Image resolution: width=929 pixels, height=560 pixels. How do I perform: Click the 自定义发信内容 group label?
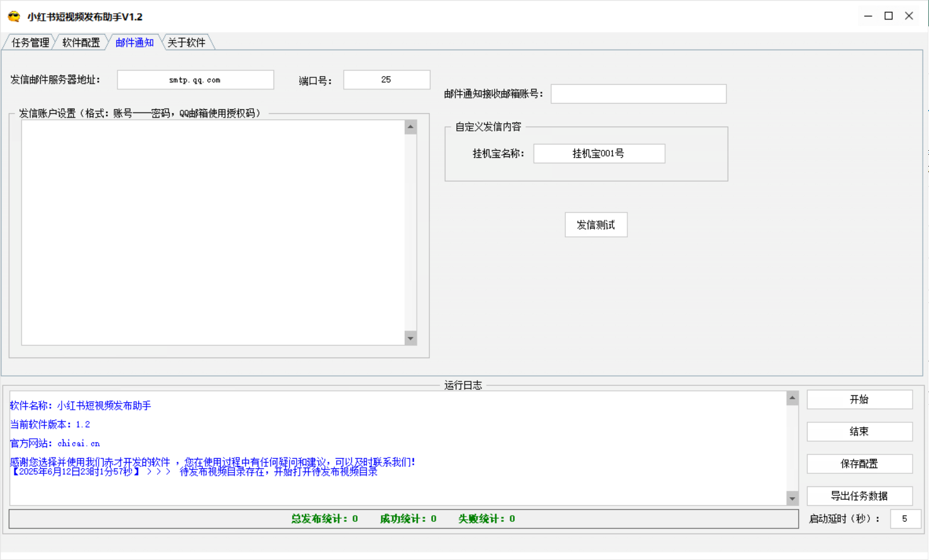pyautogui.click(x=488, y=127)
